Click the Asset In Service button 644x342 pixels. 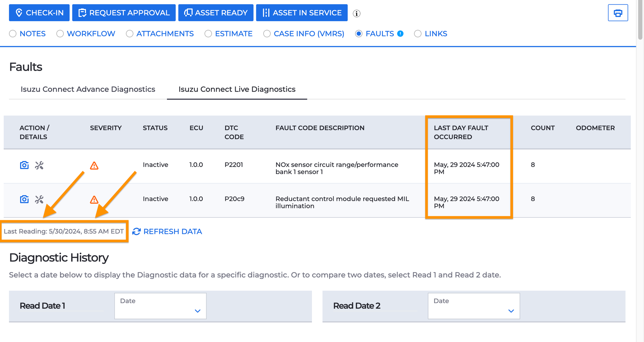pyautogui.click(x=302, y=13)
